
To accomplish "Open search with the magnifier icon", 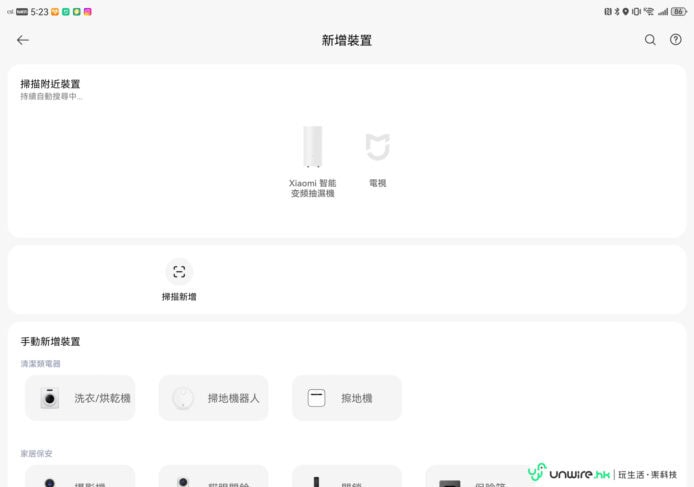I will coord(650,40).
